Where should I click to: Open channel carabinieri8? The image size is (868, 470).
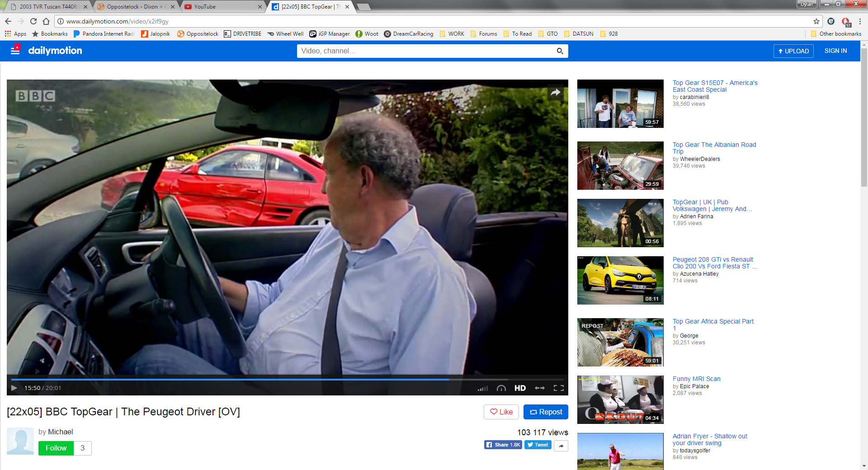tap(694, 97)
